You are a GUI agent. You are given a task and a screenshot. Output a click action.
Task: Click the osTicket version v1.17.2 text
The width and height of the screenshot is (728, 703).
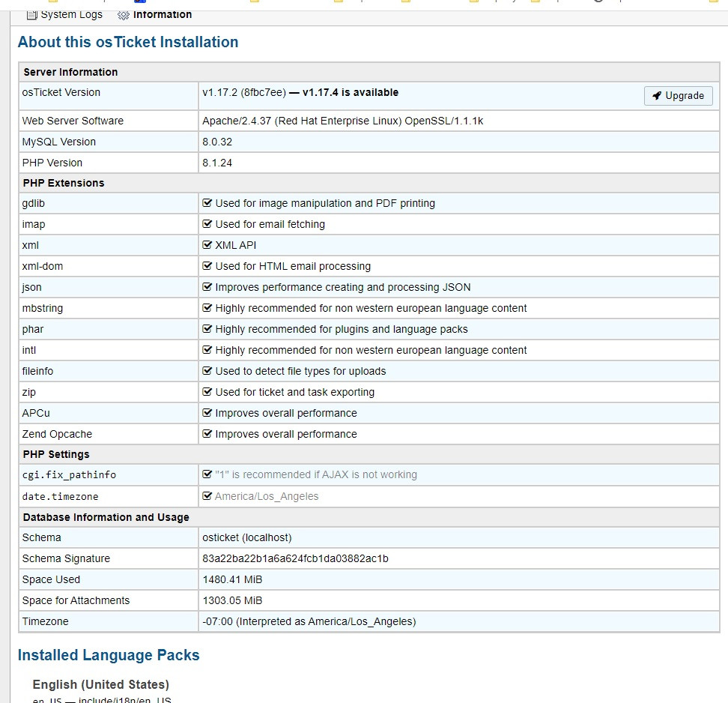click(243, 92)
